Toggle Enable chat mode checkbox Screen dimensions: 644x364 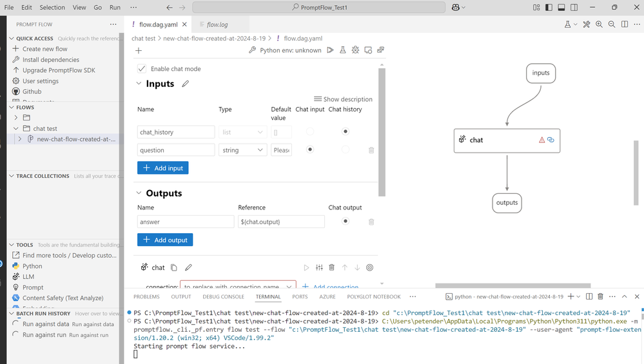tap(142, 68)
